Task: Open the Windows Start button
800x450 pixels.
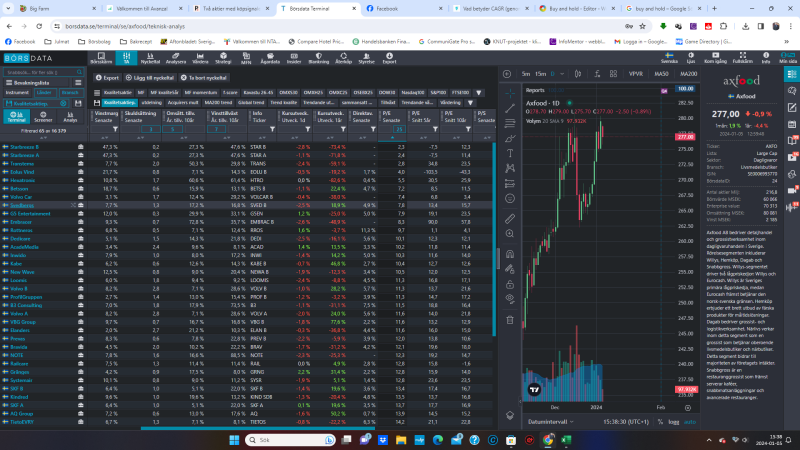Action: coord(234,440)
